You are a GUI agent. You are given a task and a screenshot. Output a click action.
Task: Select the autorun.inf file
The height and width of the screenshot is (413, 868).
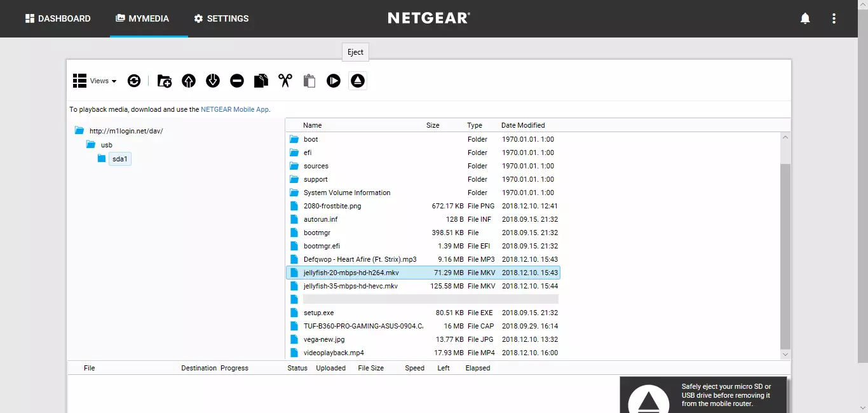coord(423,219)
